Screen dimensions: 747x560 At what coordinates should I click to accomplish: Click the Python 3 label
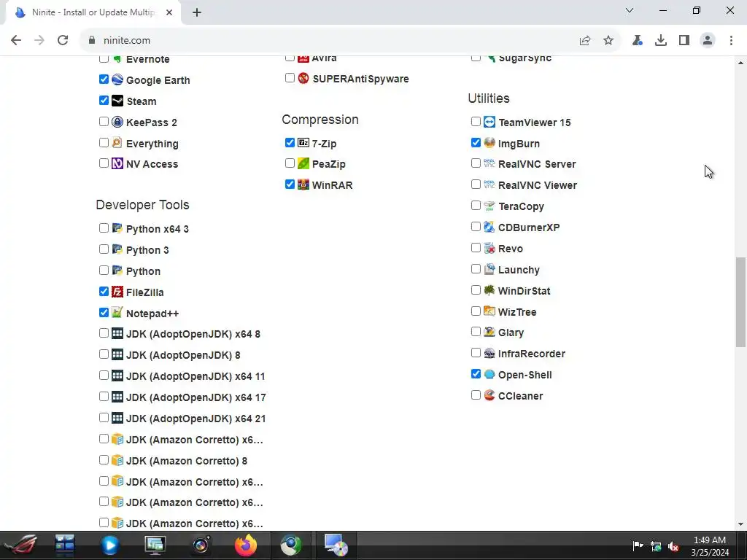(x=147, y=250)
